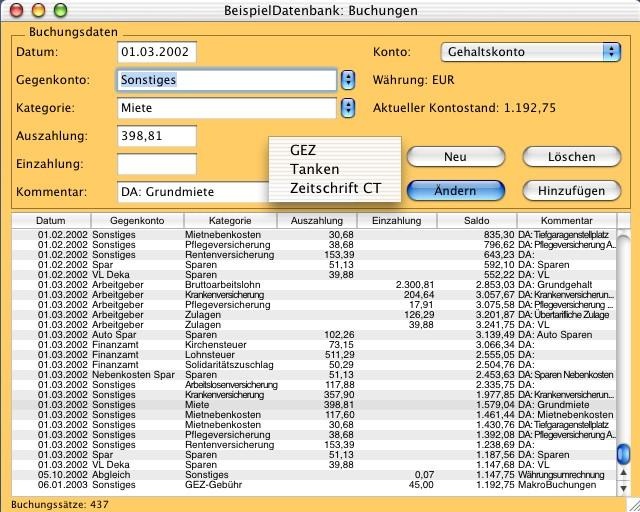Viewport: 640px width, 512px height.
Task: Click the green zoom window button
Action: click(60, 10)
